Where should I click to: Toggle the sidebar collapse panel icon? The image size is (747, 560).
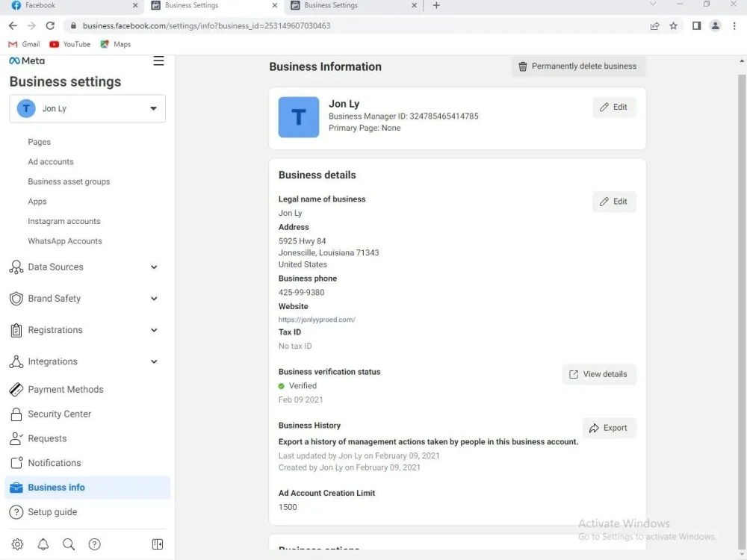pos(157,544)
